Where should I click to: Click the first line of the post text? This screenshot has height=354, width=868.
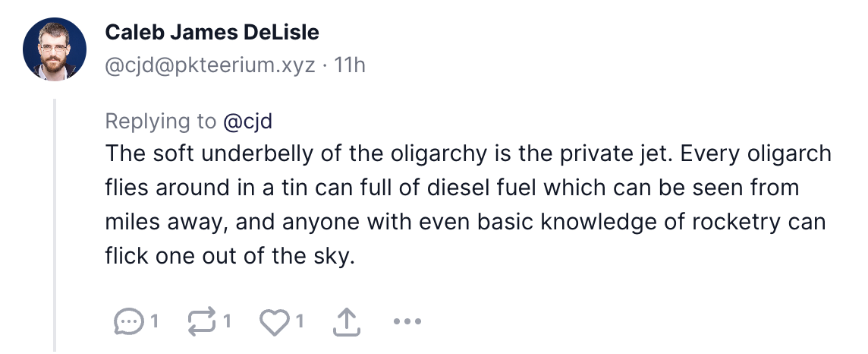(x=468, y=153)
